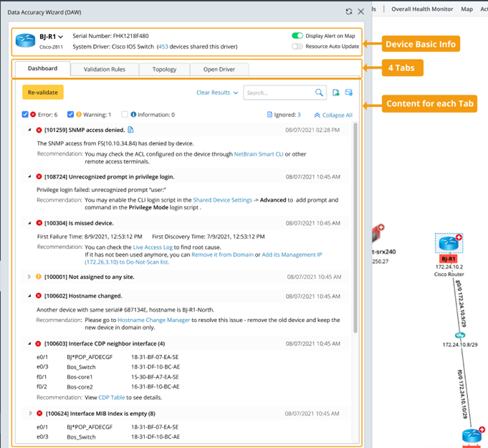Open the 453 shared devices link
The width and height of the screenshot is (488, 448).
tap(163, 47)
